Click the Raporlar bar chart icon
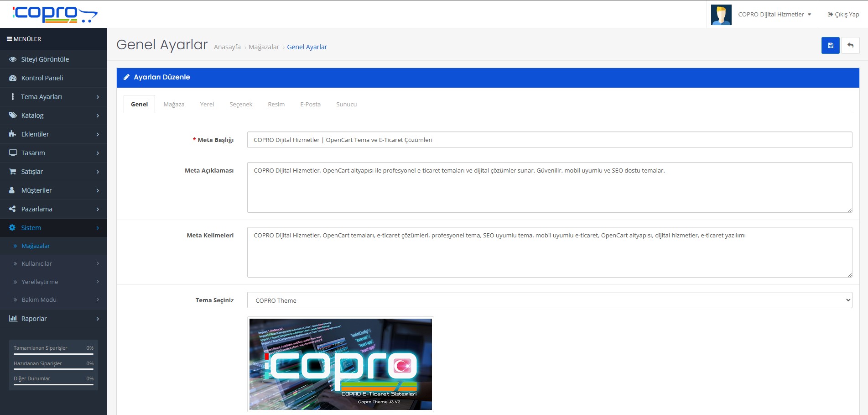The height and width of the screenshot is (415, 868). pyautogui.click(x=13, y=319)
